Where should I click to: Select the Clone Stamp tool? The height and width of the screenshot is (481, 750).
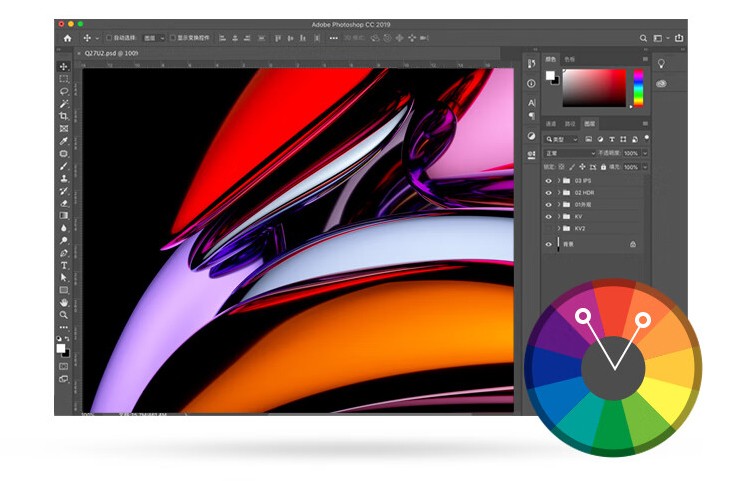pyautogui.click(x=64, y=178)
